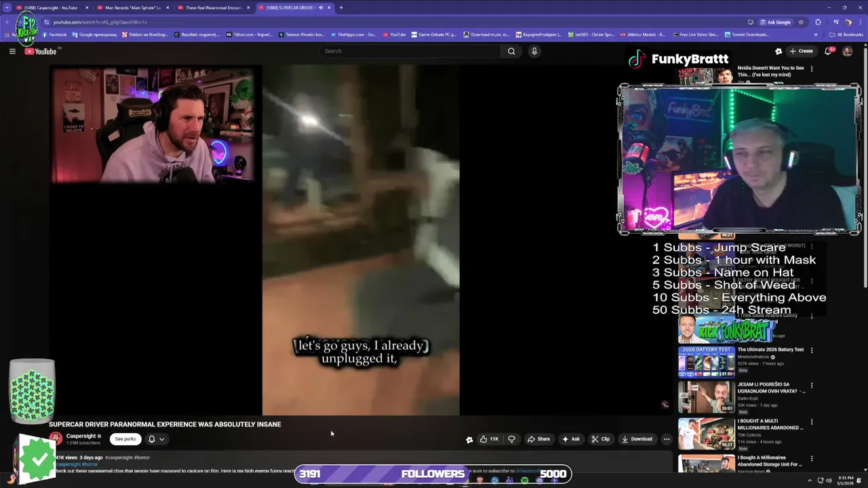
Task: Open the Facebook bookmark
Action: click(54, 35)
